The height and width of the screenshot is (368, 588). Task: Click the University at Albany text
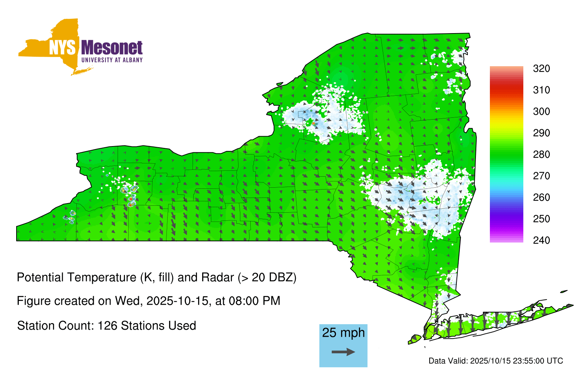click(112, 60)
